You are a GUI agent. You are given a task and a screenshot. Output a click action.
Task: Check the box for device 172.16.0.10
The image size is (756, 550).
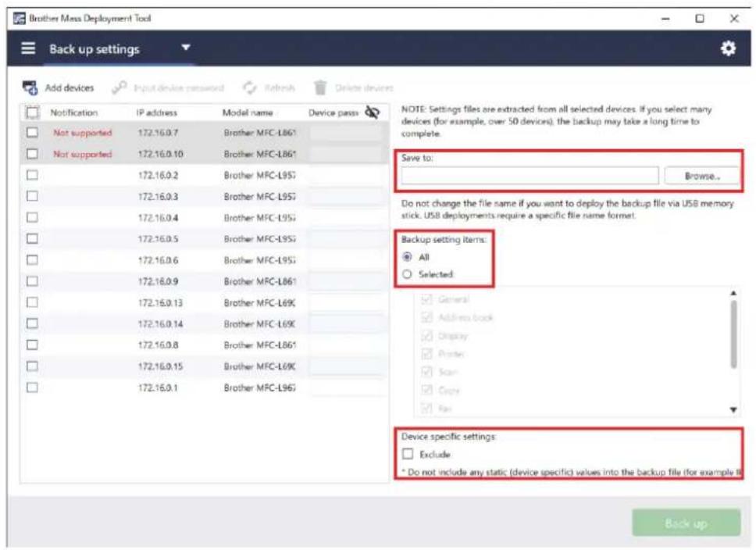(x=32, y=153)
